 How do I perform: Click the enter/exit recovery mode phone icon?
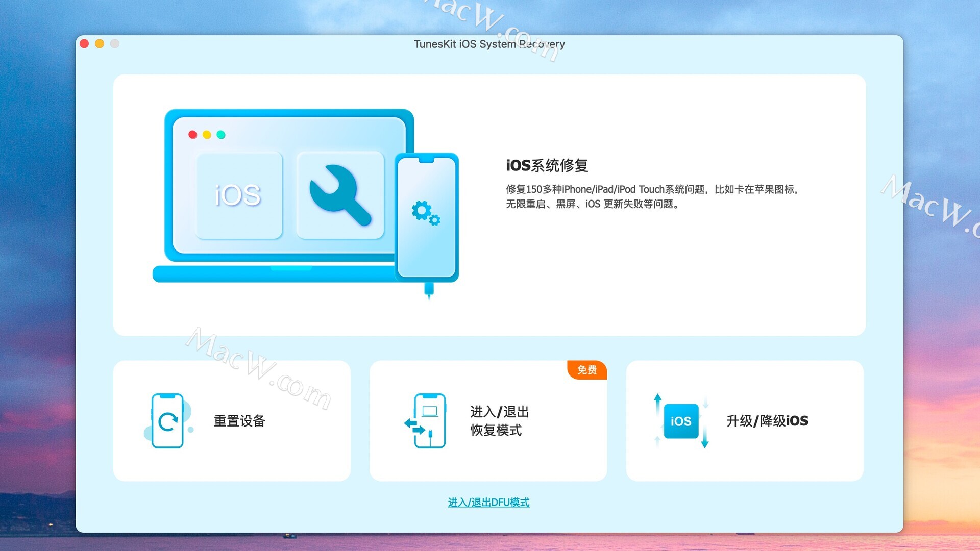click(x=425, y=421)
